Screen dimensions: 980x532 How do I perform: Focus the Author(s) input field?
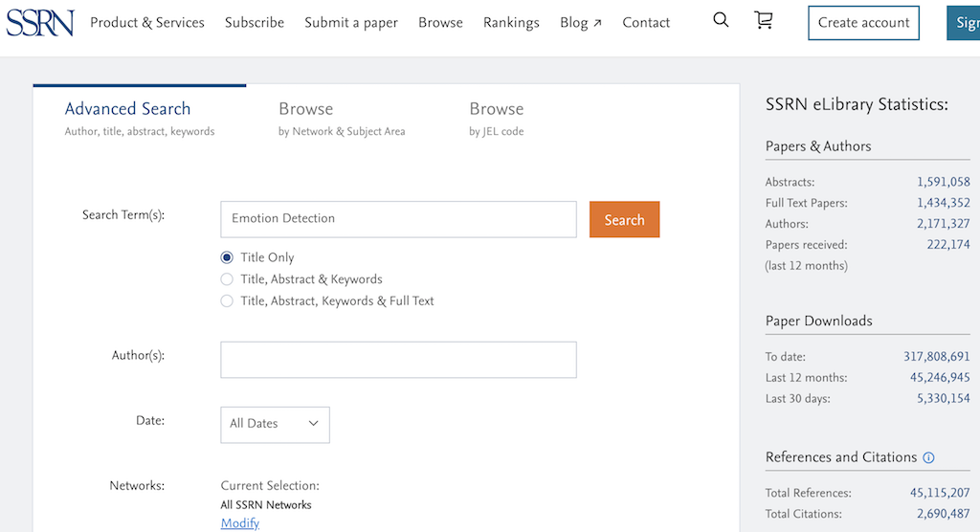[x=398, y=360]
